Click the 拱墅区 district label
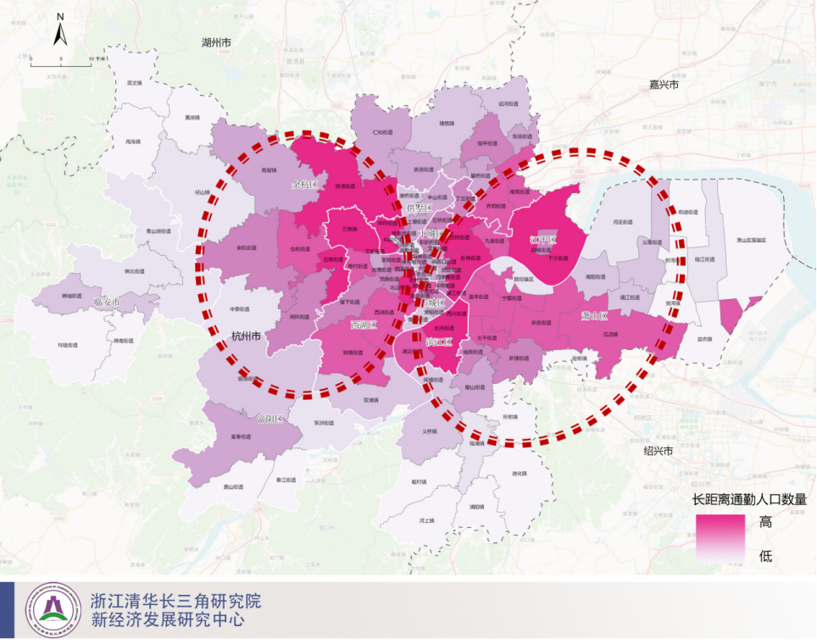The width and height of the screenshot is (817, 644). point(419,208)
